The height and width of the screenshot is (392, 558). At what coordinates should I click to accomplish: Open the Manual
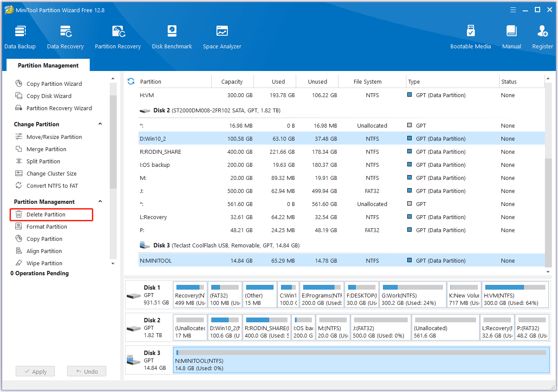tap(511, 37)
